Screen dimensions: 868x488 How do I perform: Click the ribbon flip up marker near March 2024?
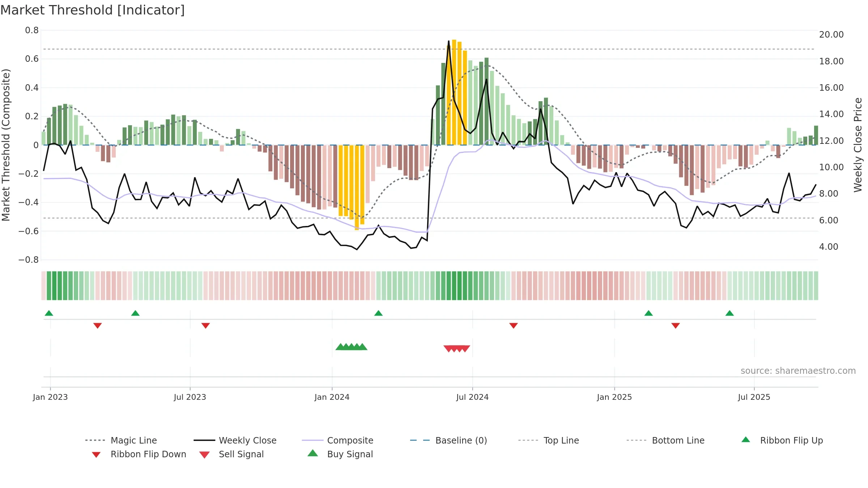pyautogui.click(x=378, y=313)
